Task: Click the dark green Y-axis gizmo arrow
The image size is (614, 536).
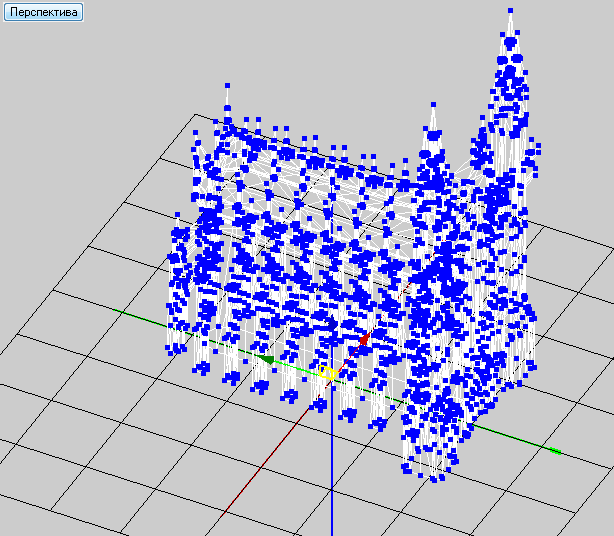Action: [x=267, y=359]
